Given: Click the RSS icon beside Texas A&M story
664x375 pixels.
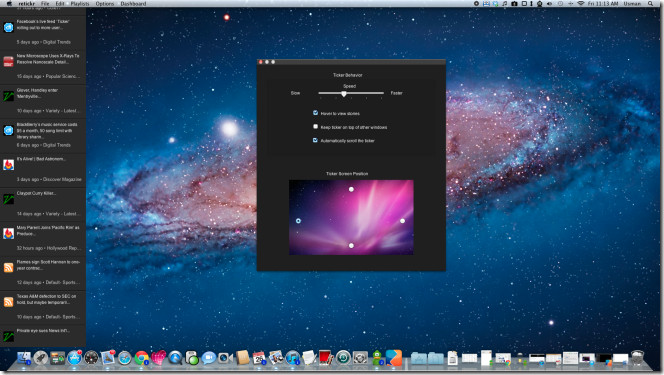Looking at the screenshot, I should [8, 302].
